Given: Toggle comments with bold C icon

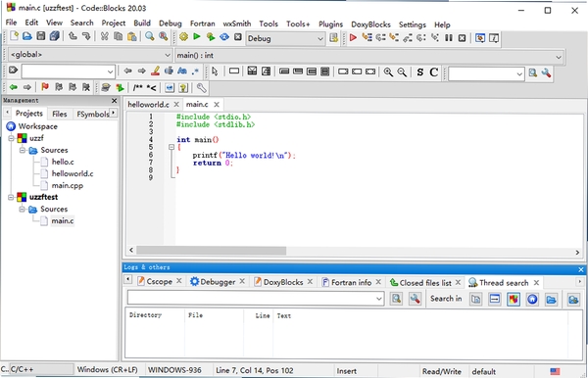Looking at the screenshot, I should click(434, 71).
